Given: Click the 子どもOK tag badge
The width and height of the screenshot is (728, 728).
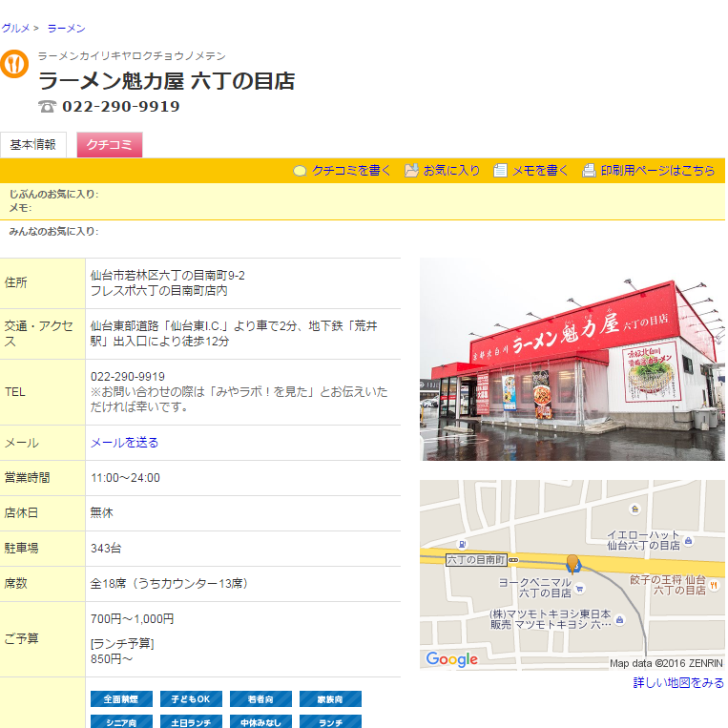Looking at the screenshot, I should (x=191, y=699).
